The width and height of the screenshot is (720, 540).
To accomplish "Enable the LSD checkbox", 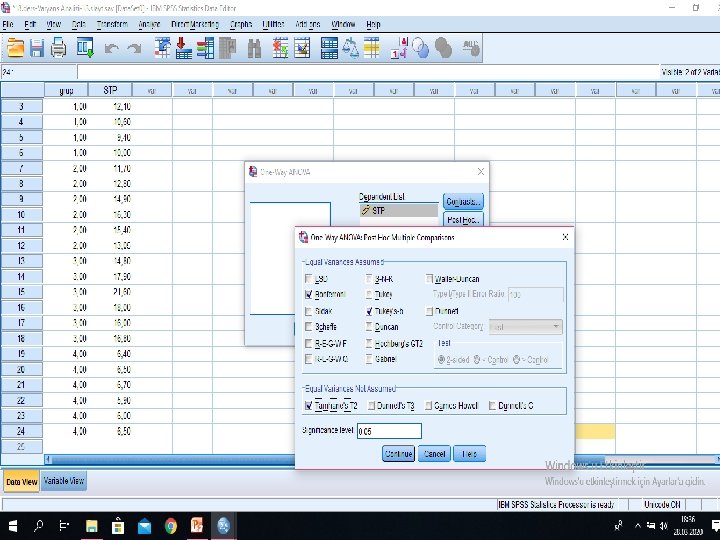I will point(309,279).
